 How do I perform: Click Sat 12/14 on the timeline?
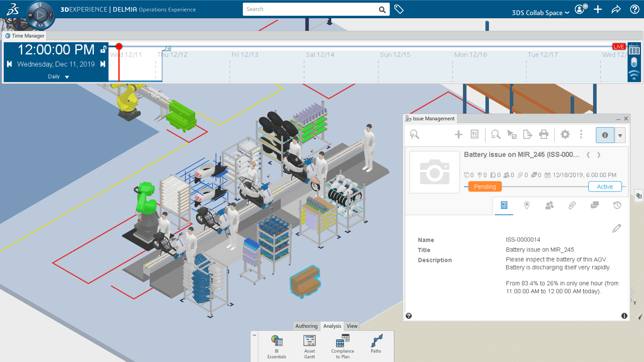tap(320, 55)
